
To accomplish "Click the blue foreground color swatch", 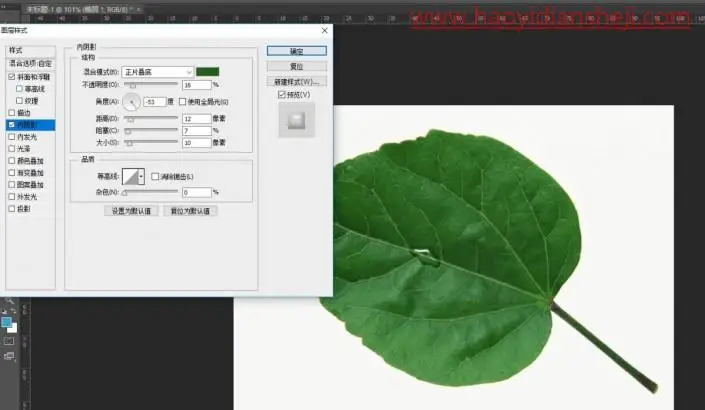I will 7,322.
